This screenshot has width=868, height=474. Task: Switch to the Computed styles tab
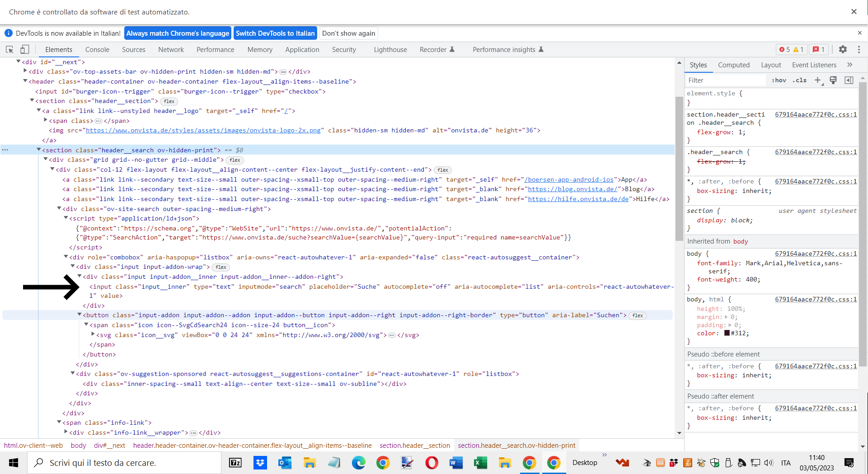click(734, 65)
